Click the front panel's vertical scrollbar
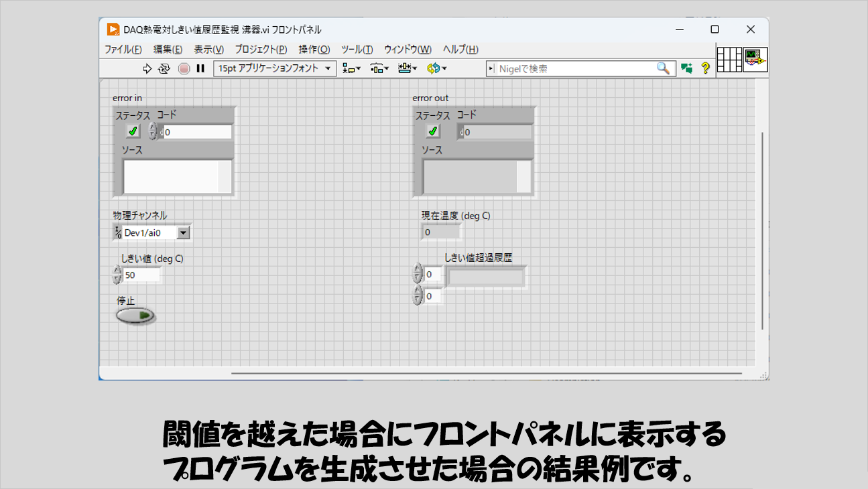This screenshot has height=489, width=868. (762, 230)
